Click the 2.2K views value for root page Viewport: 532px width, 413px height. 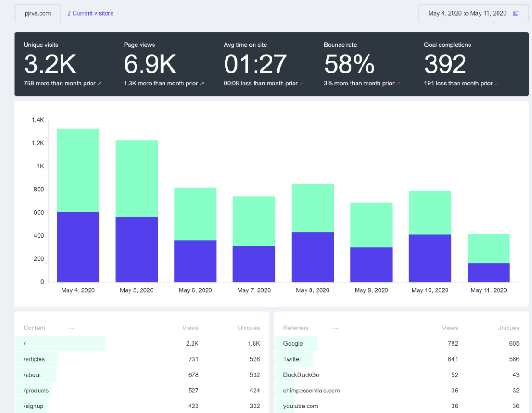pyautogui.click(x=192, y=344)
